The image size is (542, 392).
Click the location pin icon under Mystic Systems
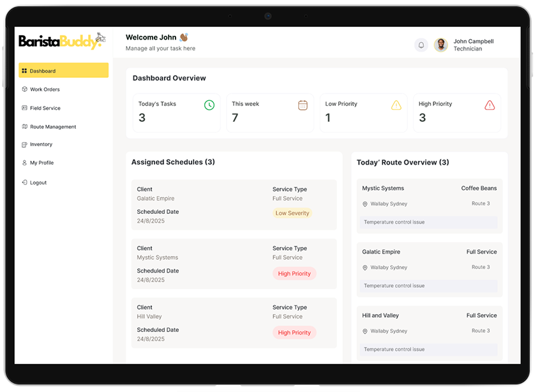pos(365,204)
